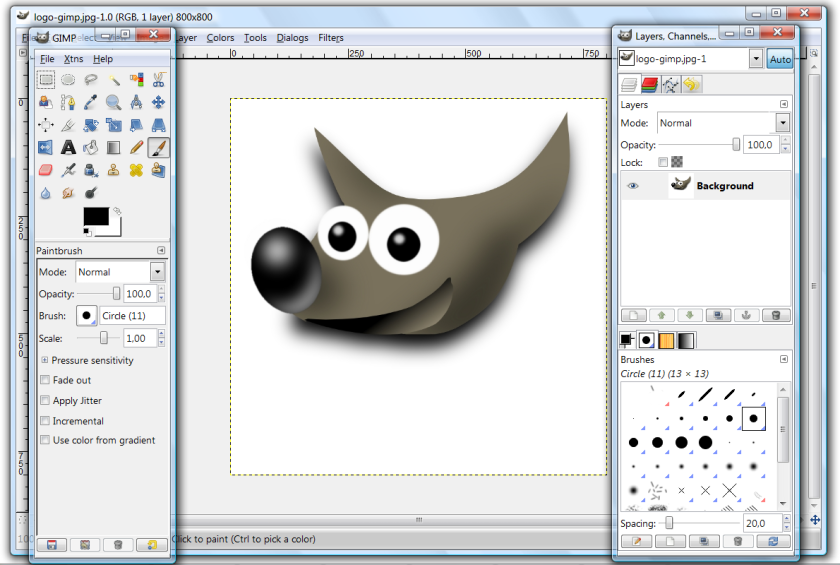This screenshot has height=565, width=840.
Task: Open the Filters menu
Action: (x=331, y=38)
